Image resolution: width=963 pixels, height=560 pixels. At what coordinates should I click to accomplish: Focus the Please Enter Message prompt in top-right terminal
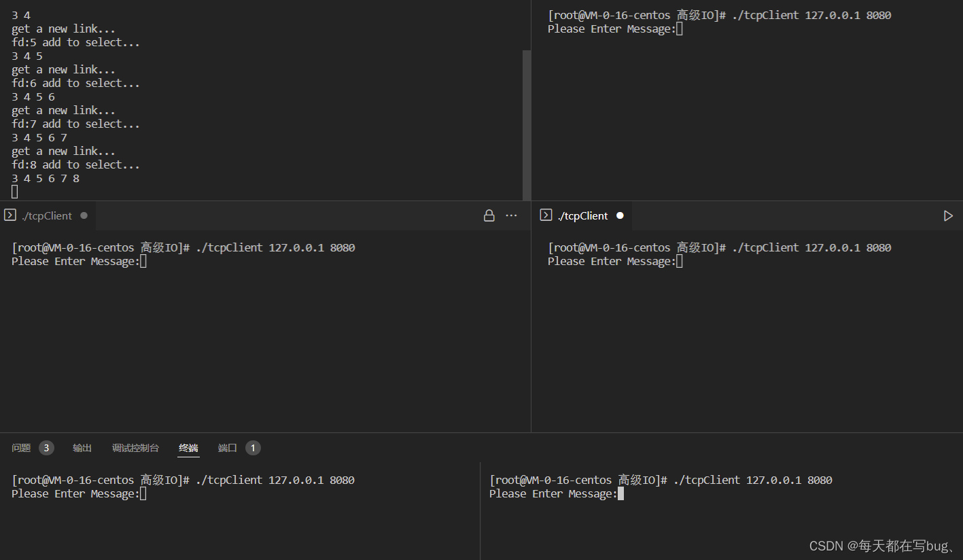point(615,29)
